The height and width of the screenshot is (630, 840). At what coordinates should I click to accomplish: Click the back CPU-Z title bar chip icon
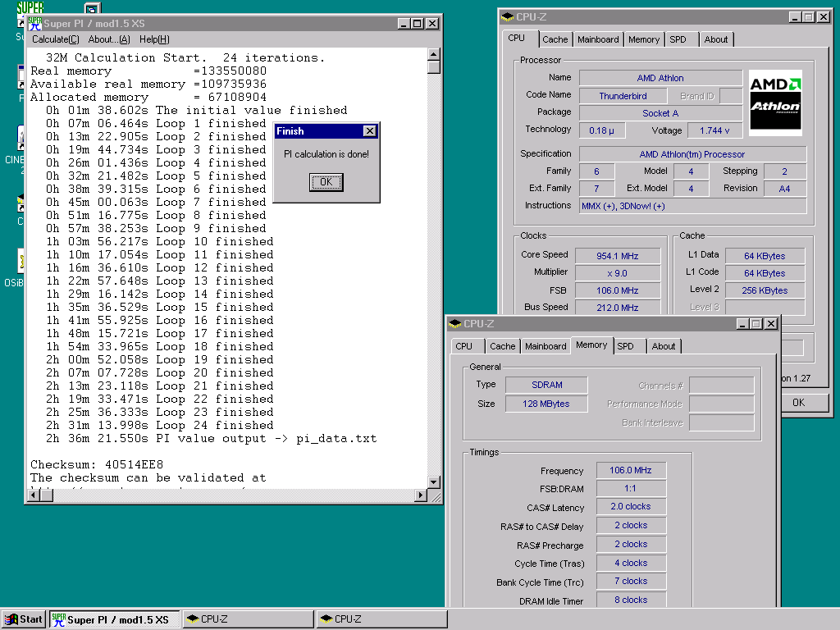coord(507,17)
